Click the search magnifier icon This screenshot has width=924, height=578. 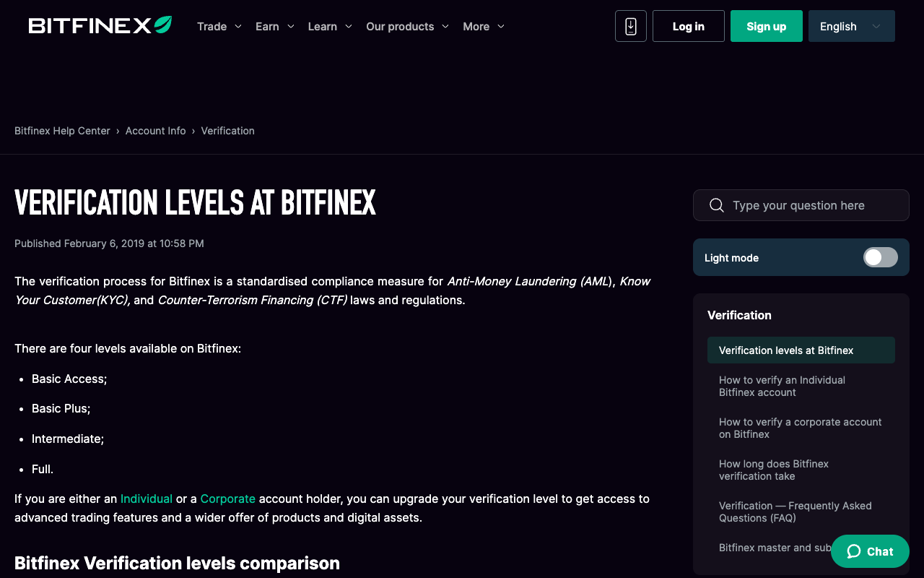pyautogui.click(x=717, y=205)
